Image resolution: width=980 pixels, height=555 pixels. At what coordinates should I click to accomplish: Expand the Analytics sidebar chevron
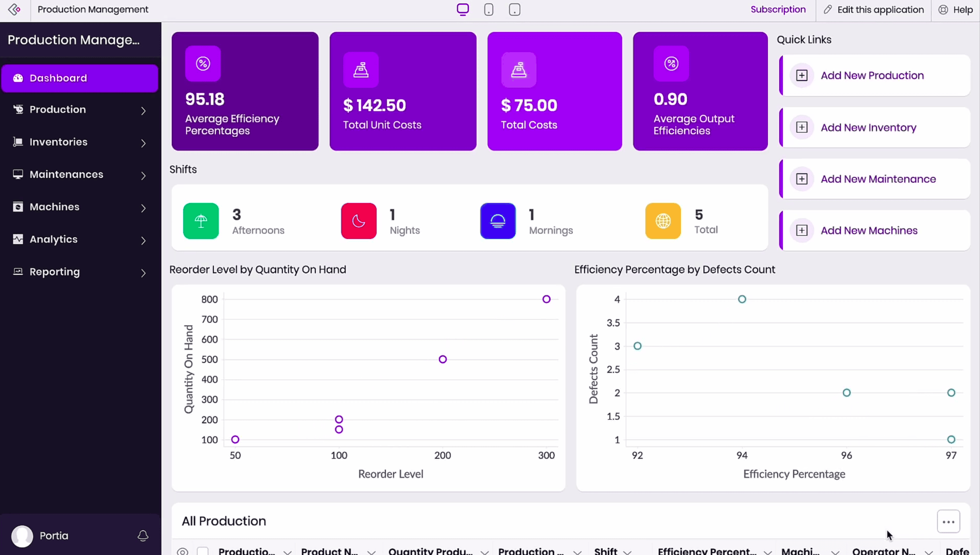[x=143, y=240]
